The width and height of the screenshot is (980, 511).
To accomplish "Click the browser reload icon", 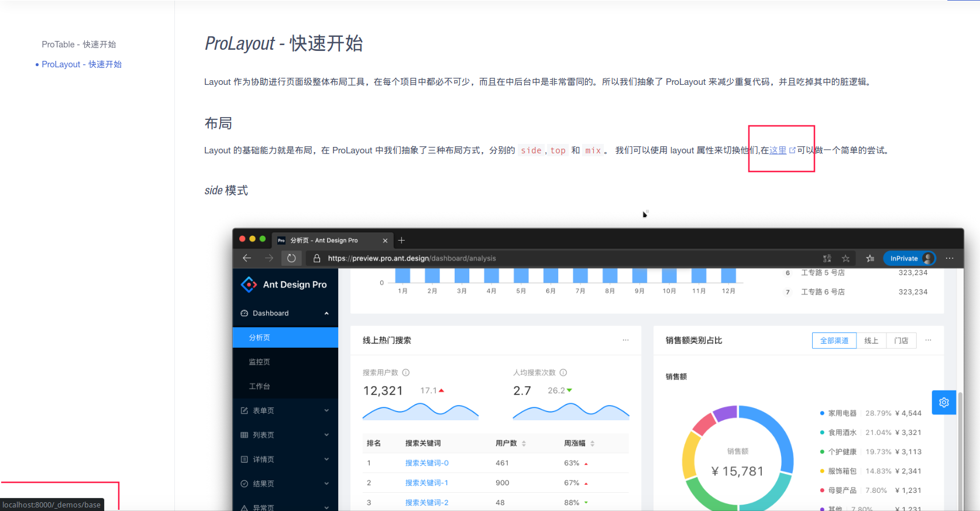I will tap(291, 258).
